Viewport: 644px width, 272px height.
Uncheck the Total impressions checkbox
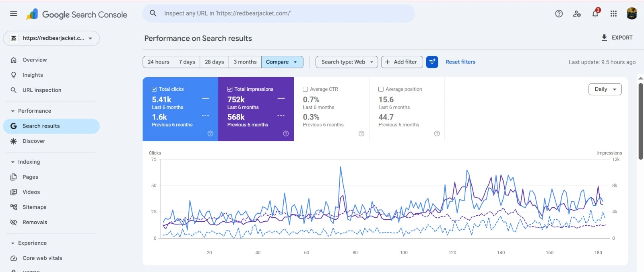point(230,89)
